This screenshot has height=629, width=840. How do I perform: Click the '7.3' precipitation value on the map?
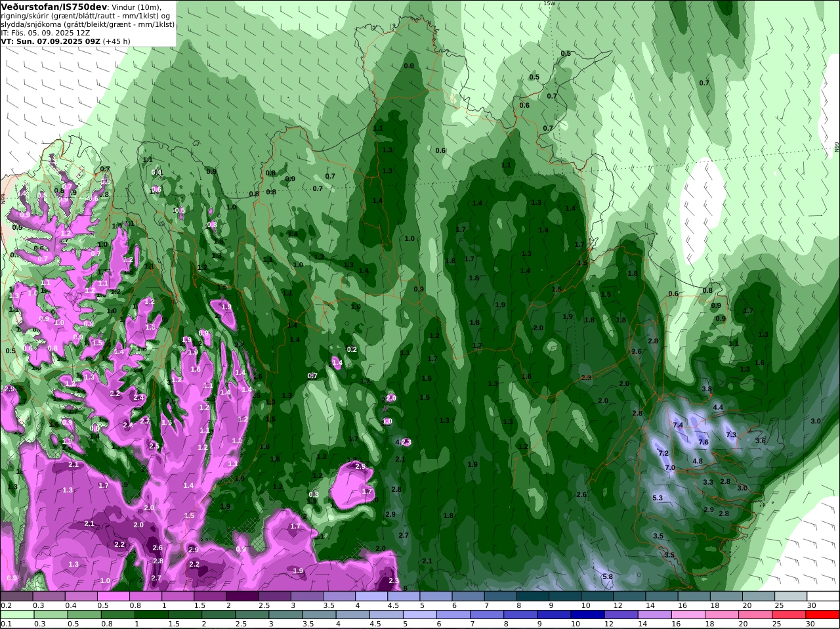pyautogui.click(x=731, y=435)
